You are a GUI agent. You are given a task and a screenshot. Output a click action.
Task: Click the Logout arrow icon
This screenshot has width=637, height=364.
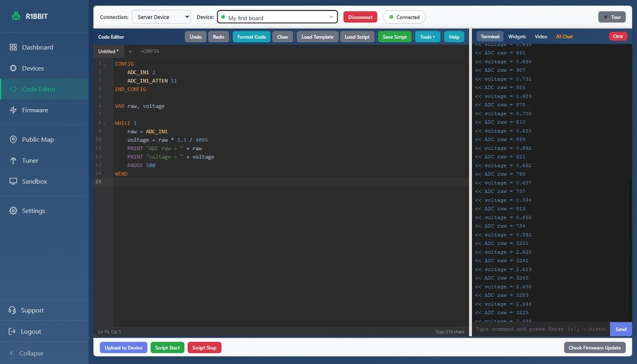tap(12, 332)
